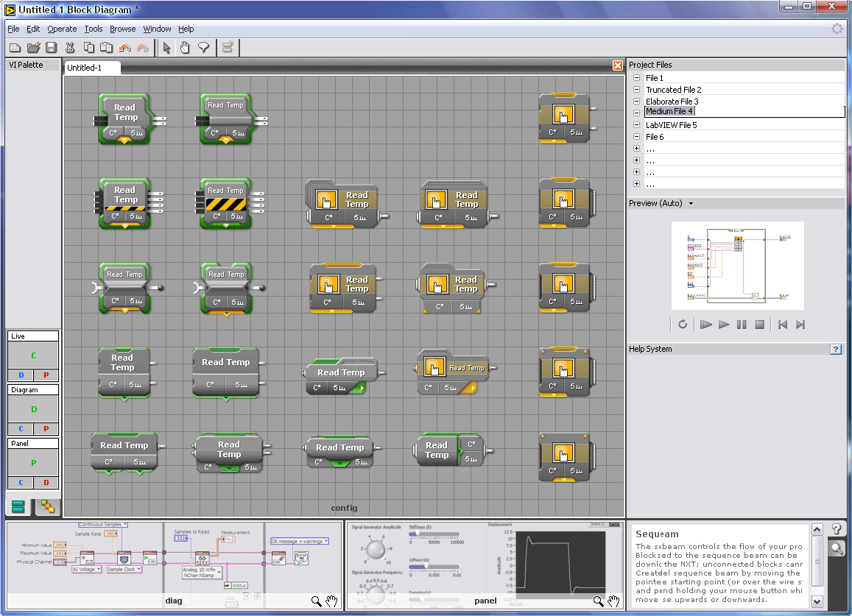Viewport: 852px width, 616px height.
Task: Collapse the File 1 tree entry
Action: coord(636,78)
